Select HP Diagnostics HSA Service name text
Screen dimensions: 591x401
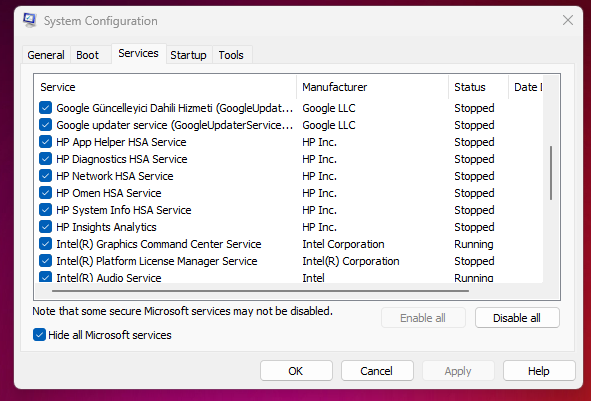[x=122, y=159]
